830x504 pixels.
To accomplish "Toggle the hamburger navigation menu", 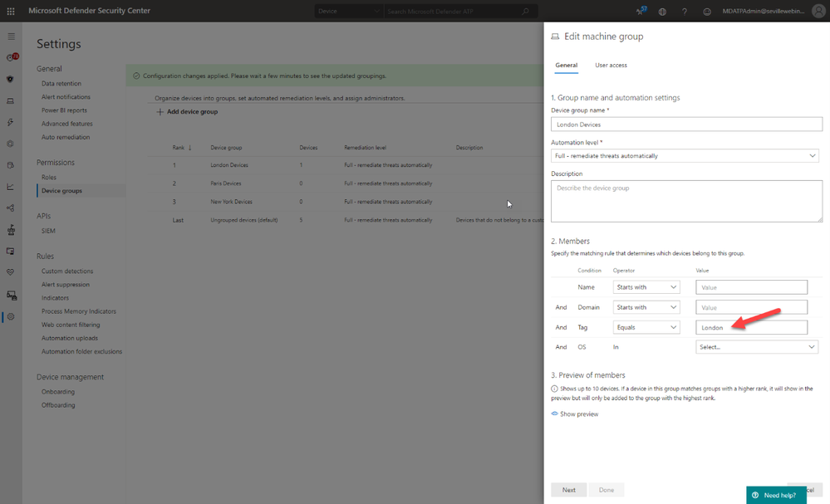I will coord(11,37).
